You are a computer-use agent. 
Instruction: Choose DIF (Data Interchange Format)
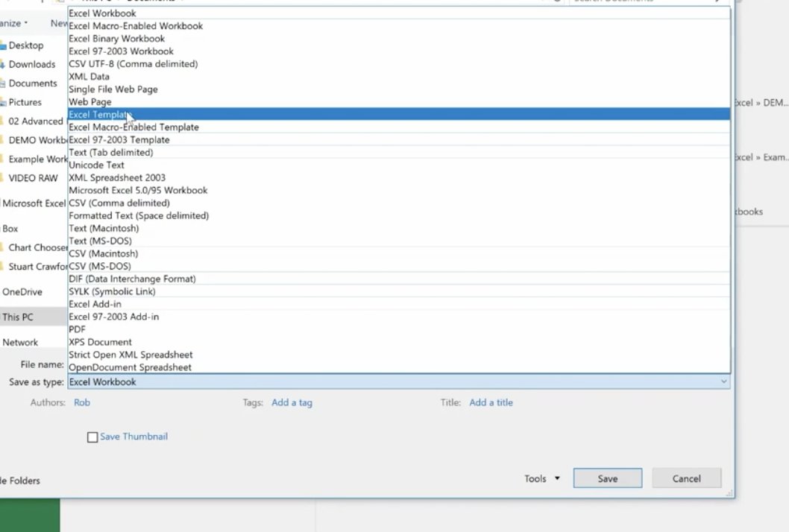tap(399, 279)
